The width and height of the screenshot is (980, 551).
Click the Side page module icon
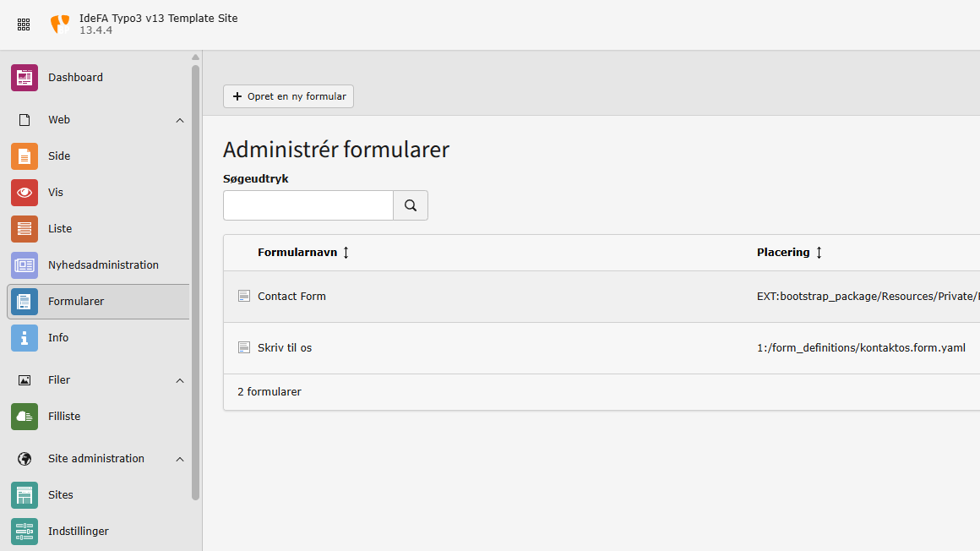24,156
